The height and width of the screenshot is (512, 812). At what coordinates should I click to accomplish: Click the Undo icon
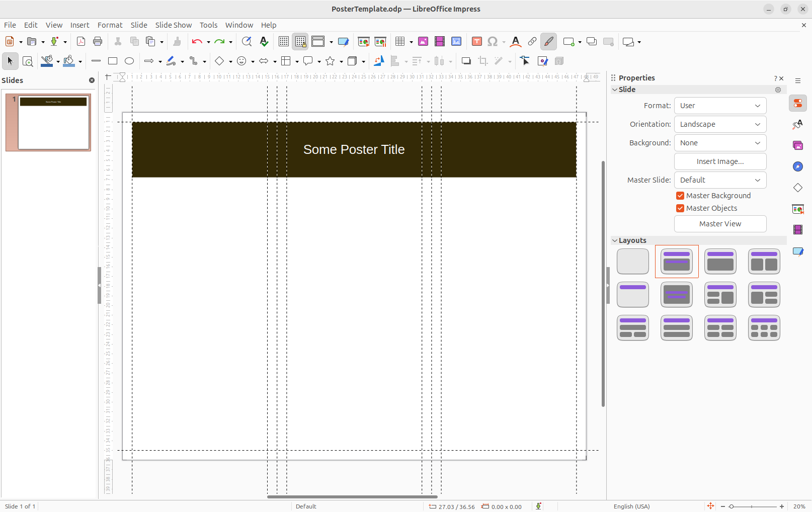[197, 42]
